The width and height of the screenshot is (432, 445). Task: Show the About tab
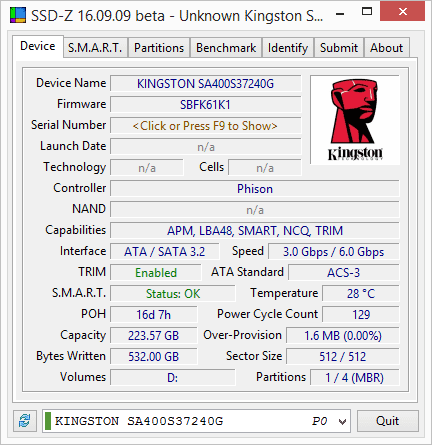pyautogui.click(x=386, y=48)
